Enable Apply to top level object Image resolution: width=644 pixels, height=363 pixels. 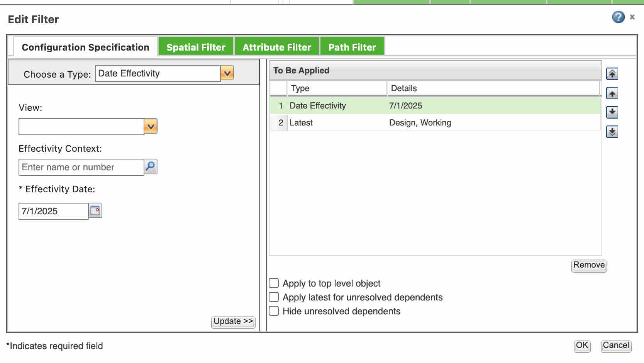point(274,283)
